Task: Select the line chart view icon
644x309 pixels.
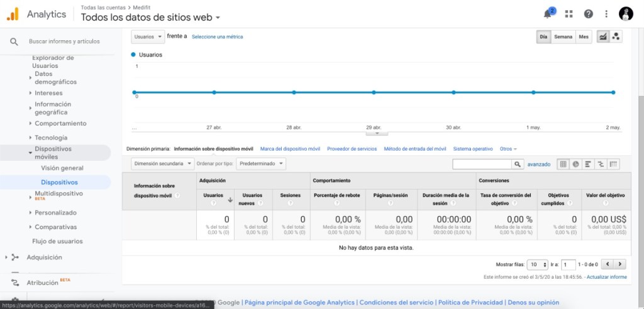Action: point(603,36)
